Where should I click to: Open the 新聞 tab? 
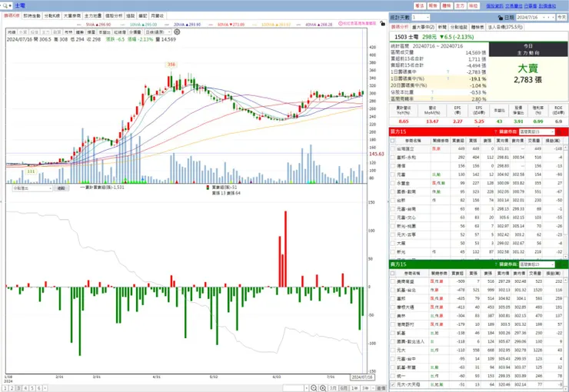coord(442,27)
